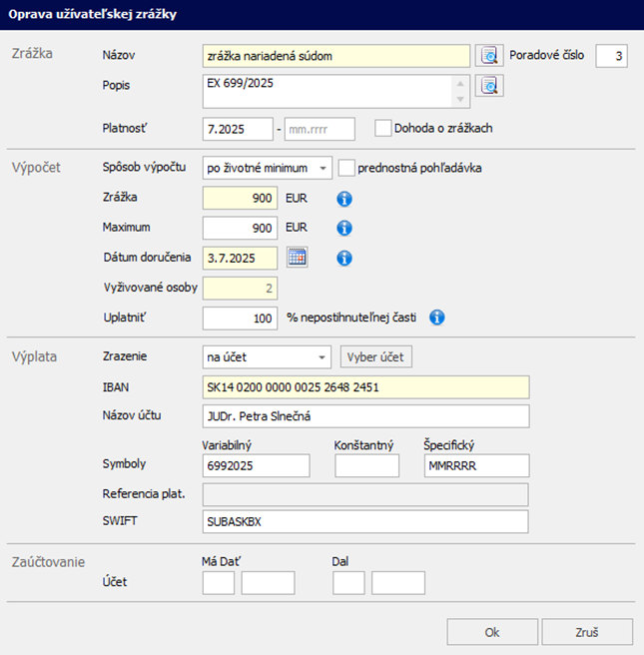Open Spôsob výpočtu dropdown

(x=268, y=168)
